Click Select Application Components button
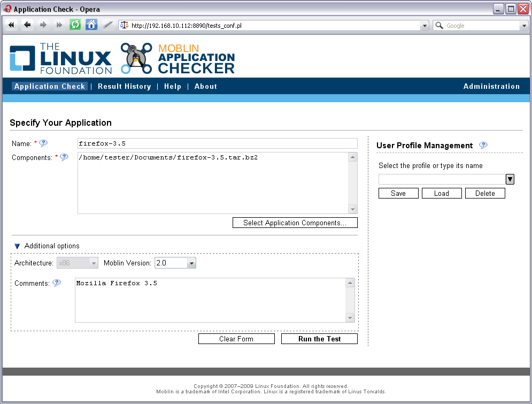Screen dimensions: 532x404 tap(295, 223)
